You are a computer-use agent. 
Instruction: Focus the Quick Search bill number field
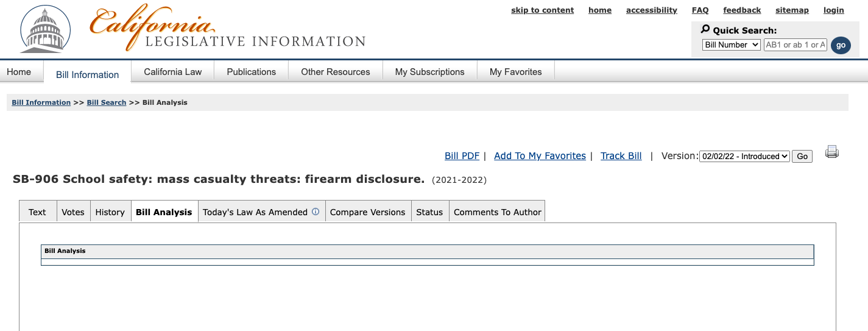[x=795, y=44]
